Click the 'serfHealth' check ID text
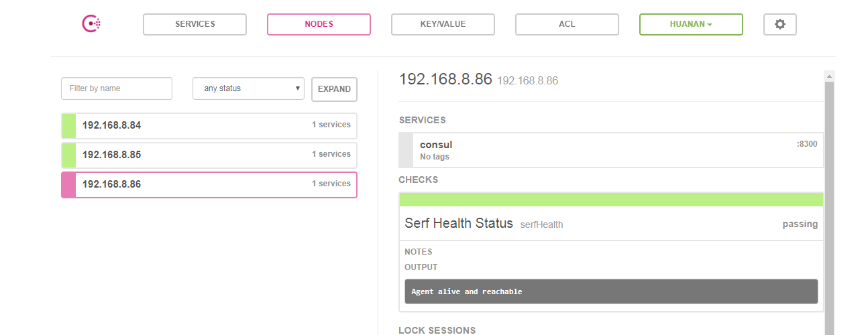868x335 pixels. (542, 225)
